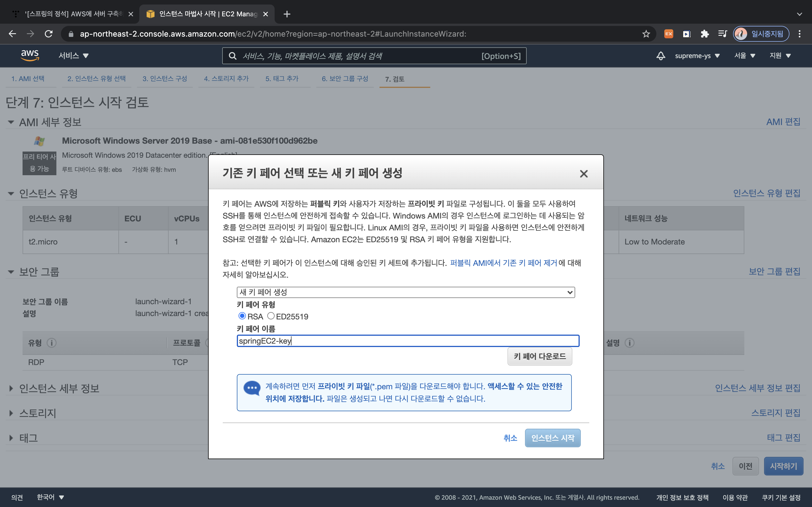Select the RSA key pair type
The image size is (812, 507).
click(242, 316)
